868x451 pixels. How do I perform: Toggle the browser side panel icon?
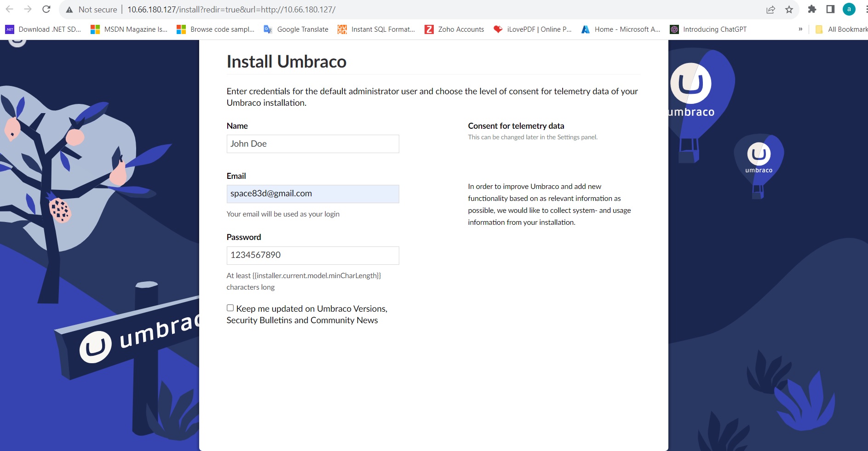tap(830, 9)
